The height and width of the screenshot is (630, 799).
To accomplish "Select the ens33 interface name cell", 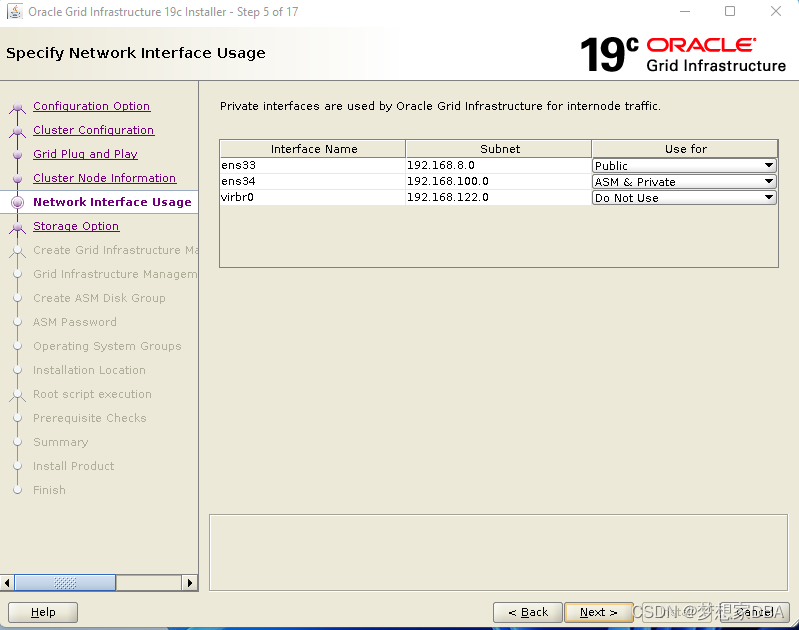I will point(313,165).
